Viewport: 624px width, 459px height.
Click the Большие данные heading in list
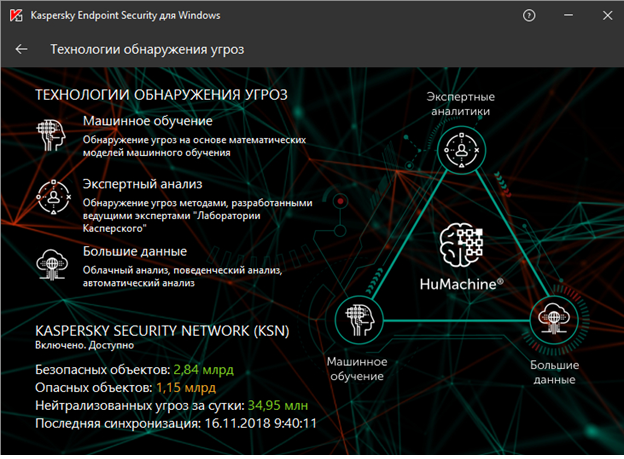[x=135, y=251]
